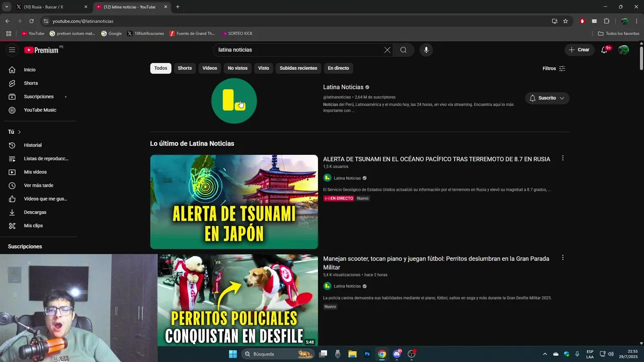This screenshot has height=362, width=644.
Task: Open the Crear menu button
Action: (x=579, y=50)
